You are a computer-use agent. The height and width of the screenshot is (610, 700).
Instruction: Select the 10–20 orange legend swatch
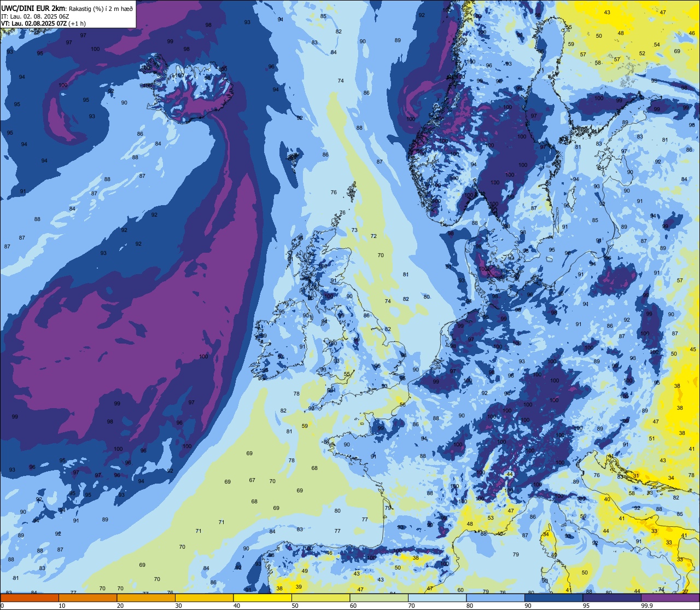pos(87,598)
